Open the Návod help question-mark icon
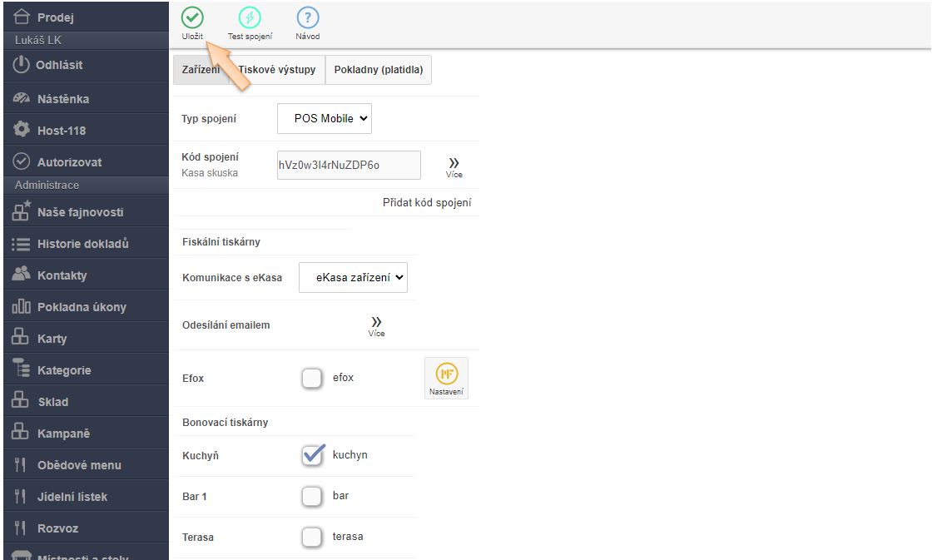Screen dimensions: 937x560 307,18
